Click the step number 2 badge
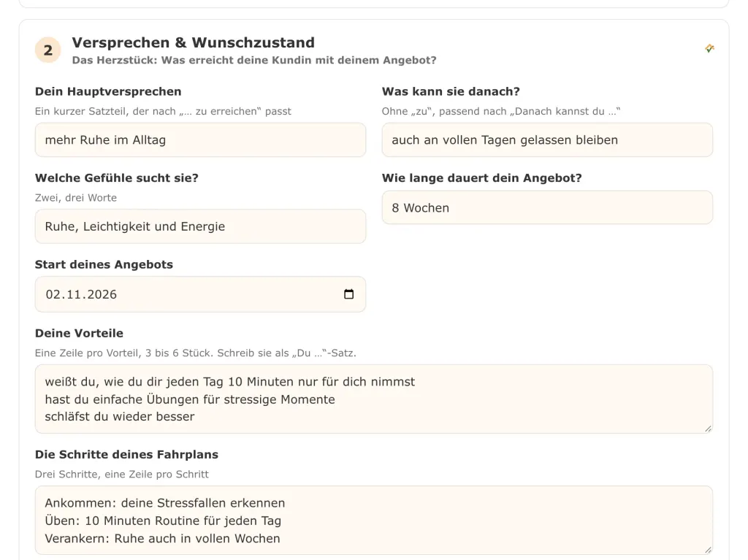The height and width of the screenshot is (560, 748). (x=47, y=50)
